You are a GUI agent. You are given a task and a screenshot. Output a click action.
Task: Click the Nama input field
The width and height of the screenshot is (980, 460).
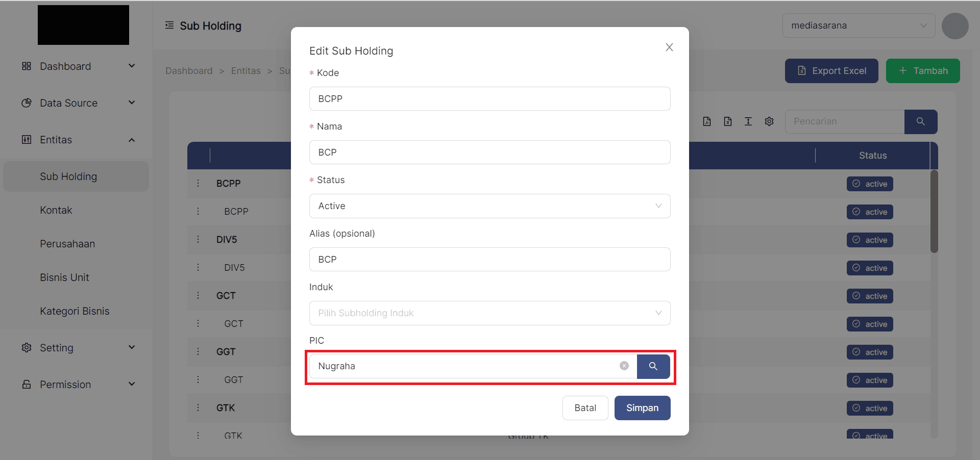(489, 152)
